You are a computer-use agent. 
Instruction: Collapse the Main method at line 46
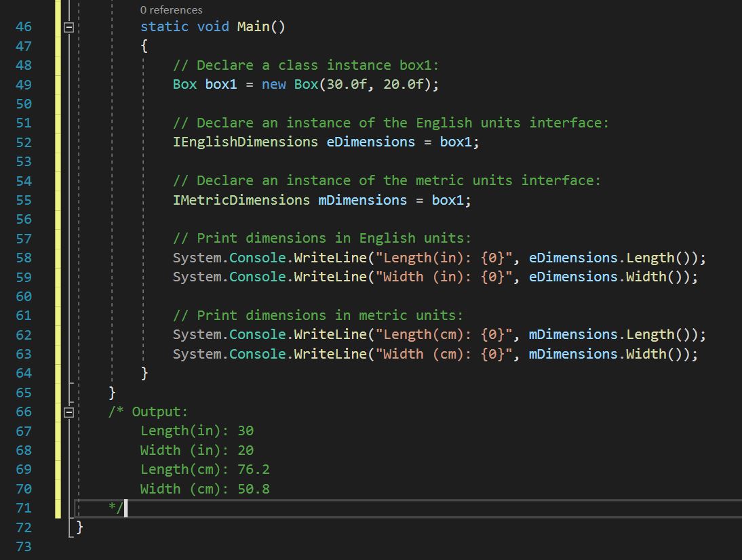(x=68, y=28)
